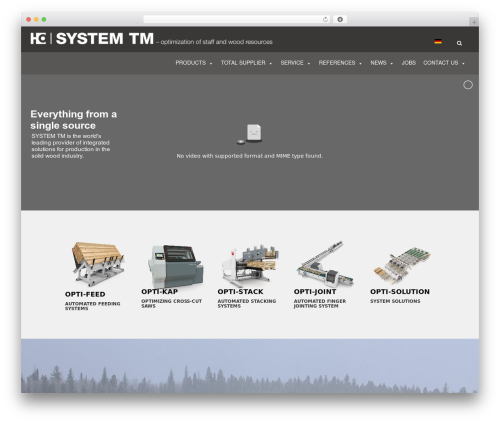500x423 pixels.
Task: Open the Service menu
Action: pyautogui.click(x=292, y=63)
